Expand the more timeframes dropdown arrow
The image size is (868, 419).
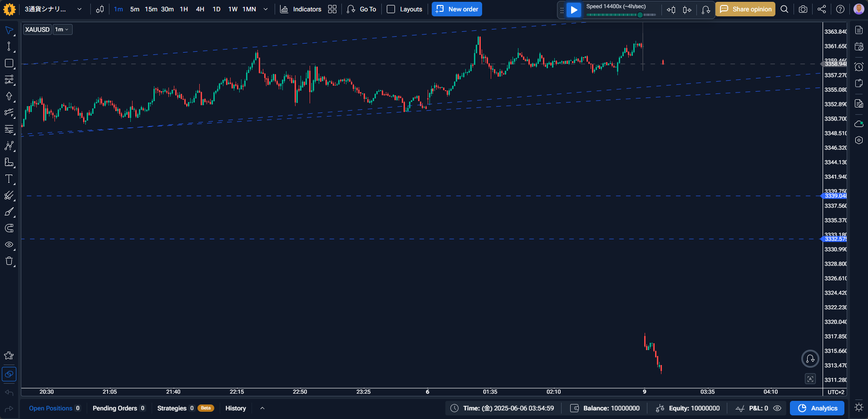(x=266, y=9)
